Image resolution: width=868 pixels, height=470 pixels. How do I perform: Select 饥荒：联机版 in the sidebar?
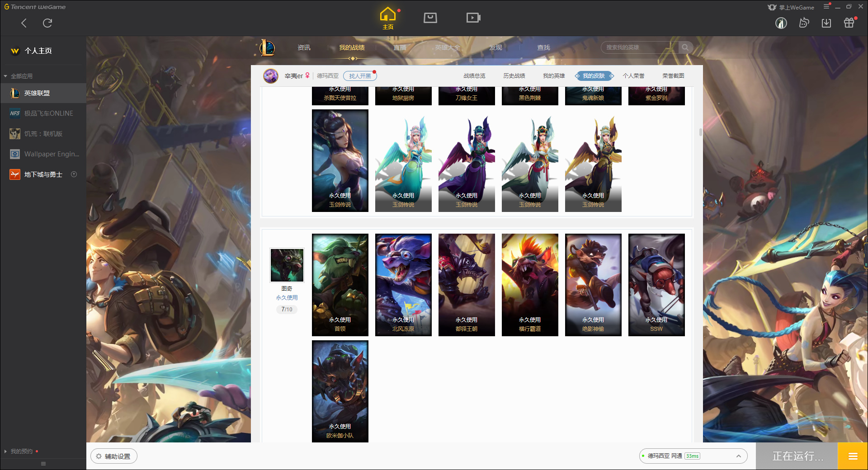(43, 134)
